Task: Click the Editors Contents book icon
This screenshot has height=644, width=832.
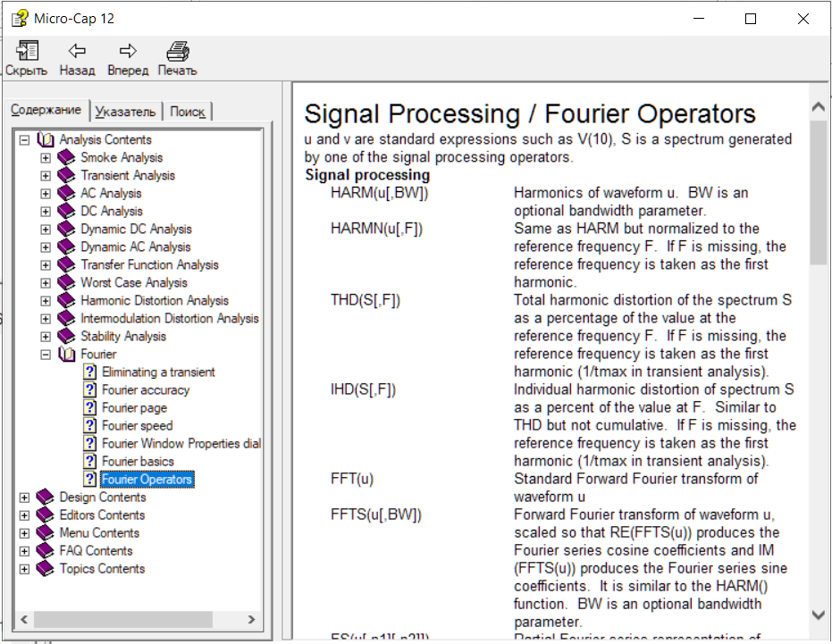Action: pyautogui.click(x=45, y=515)
